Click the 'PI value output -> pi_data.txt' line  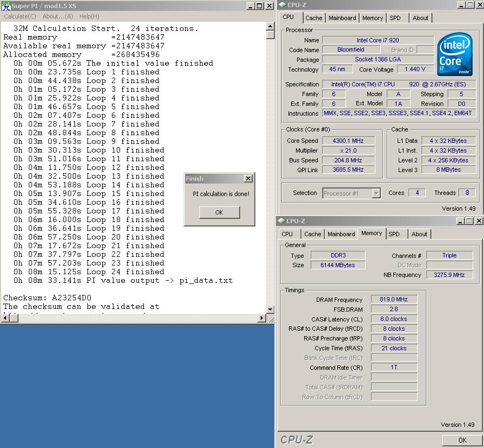[123, 280]
